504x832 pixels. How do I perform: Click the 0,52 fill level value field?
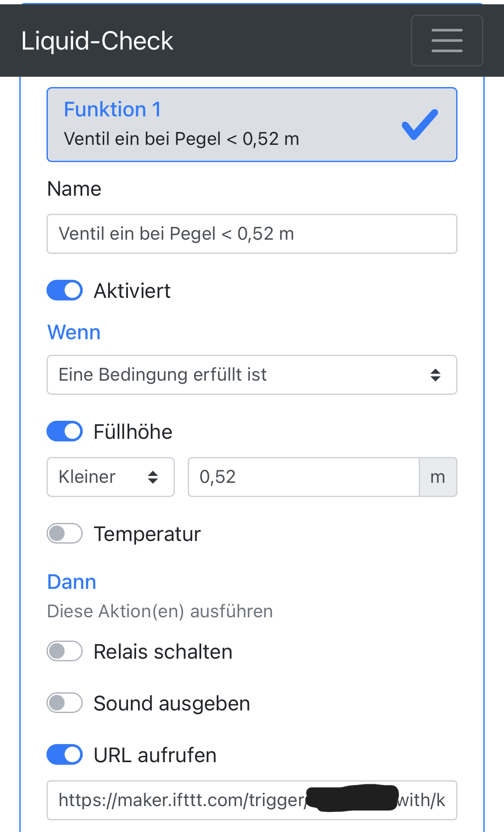[303, 477]
